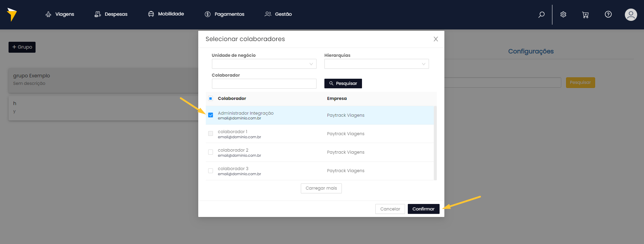
Task: Click the yellow Pesquisar button behind the dialog
Action: click(x=580, y=82)
